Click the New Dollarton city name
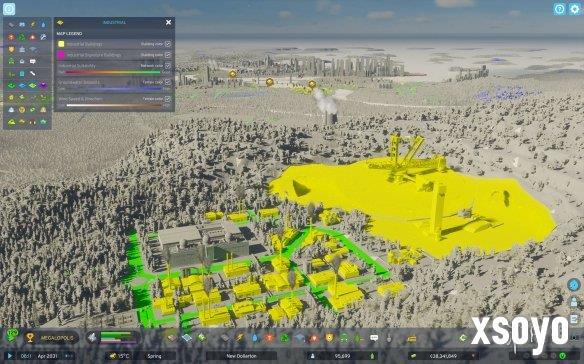584x364 pixels. click(241, 356)
